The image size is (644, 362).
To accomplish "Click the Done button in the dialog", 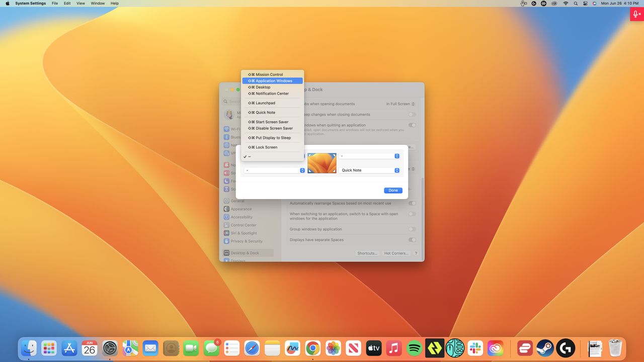I will pyautogui.click(x=393, y=191).
